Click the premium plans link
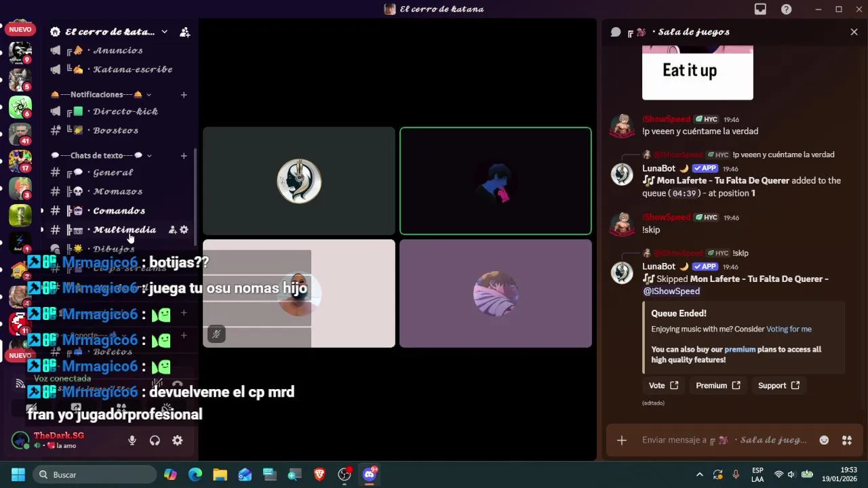The width and height of the screenshot is (868, 488). pyautogui.click(x=740, y=350)
